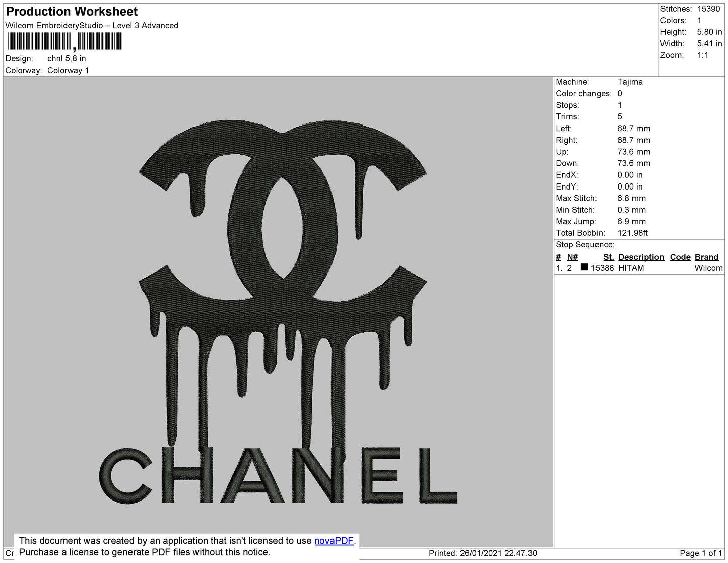This screenshot has height=563, width=728.
Task: Select the "Colorway 1" value
Action: coord(68,70)
